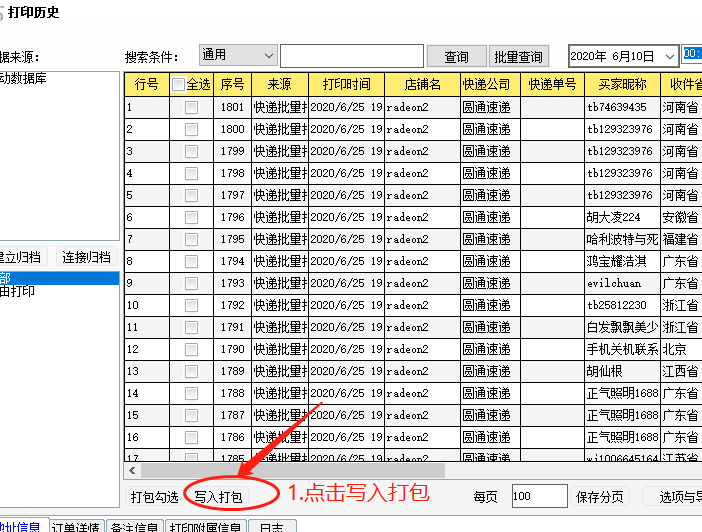Click the 打包勾选 button
The width and height of the screenshot is (702, 532).
[154, 496]
